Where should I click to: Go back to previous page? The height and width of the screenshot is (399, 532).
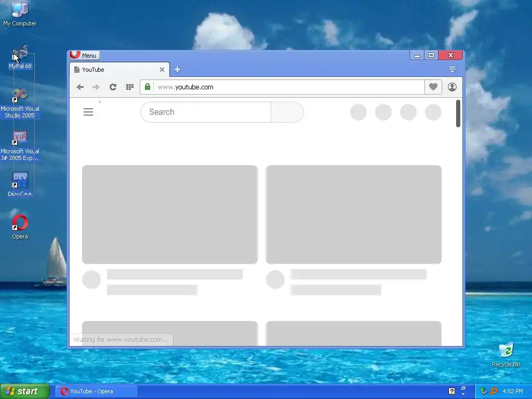pos(80,87)
